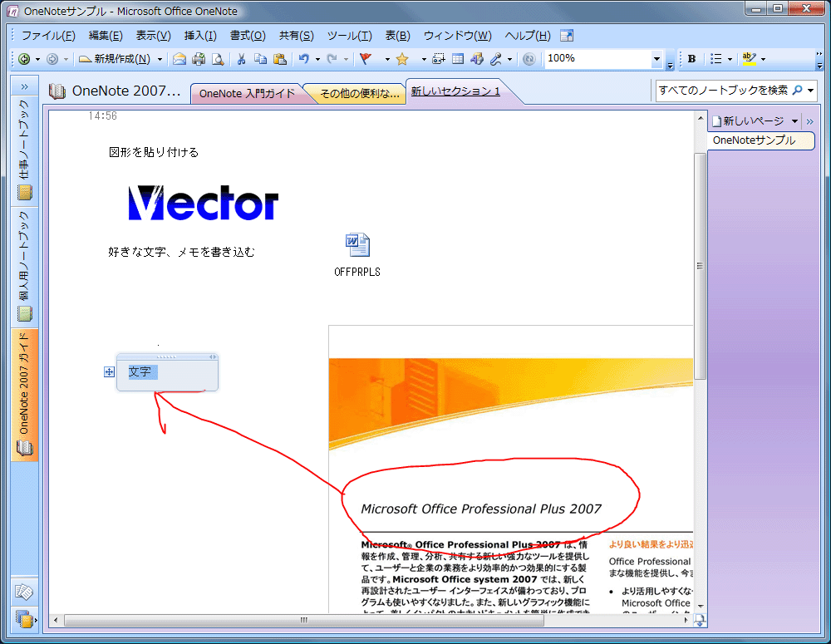Open Print Preview from the toolbar
The image size is (831, 644).
point(217,59)
